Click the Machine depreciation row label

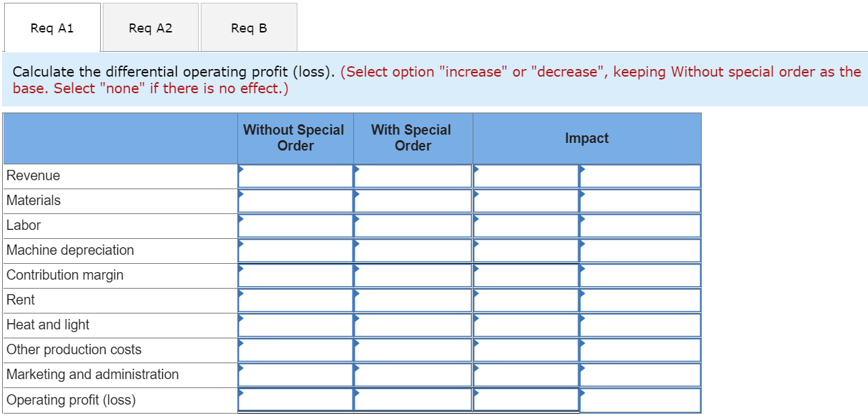pyautogui.click(x=70, y=251)
